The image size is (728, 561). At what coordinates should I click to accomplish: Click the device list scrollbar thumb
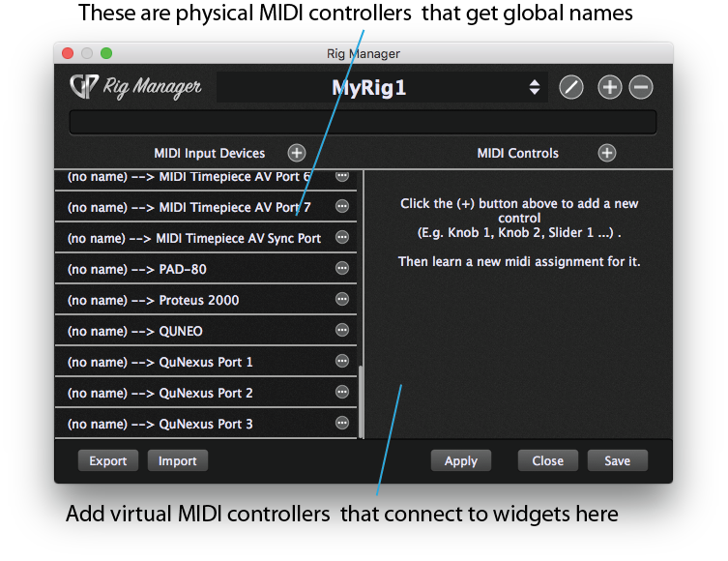(362, 401)
